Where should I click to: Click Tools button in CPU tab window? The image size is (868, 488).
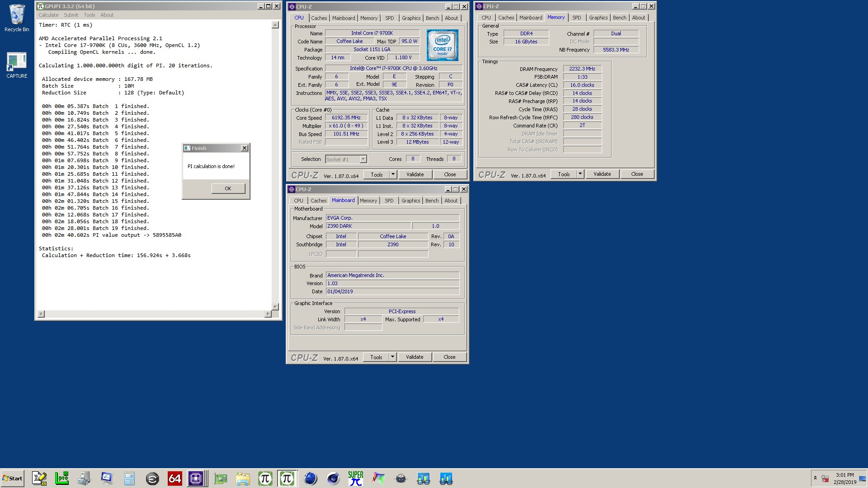click(377, 174)
